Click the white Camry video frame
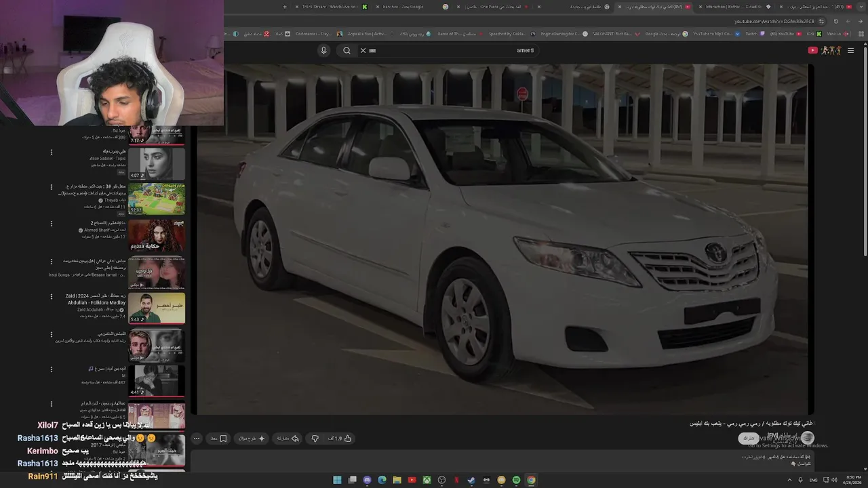 click(502, 239)
